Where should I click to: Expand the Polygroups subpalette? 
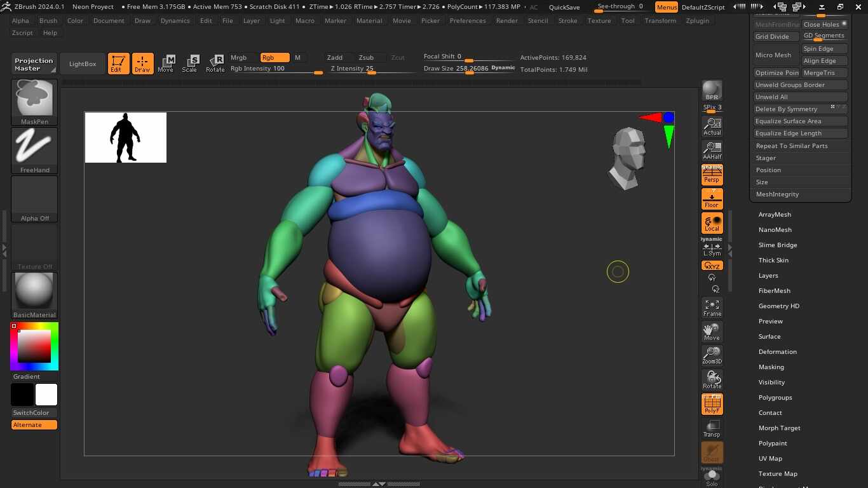click(775, 397)
